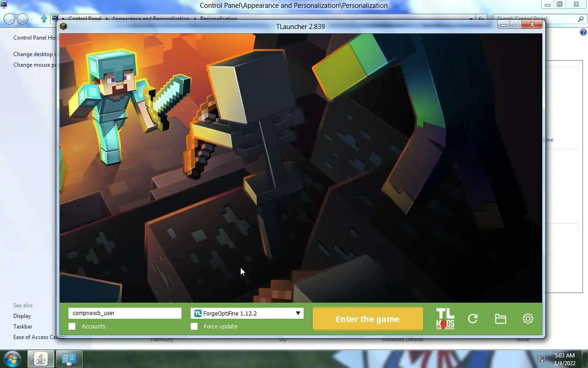Screen dimensions: 588x368
Task: Click the Search Control Panel field
Action: 535,19
